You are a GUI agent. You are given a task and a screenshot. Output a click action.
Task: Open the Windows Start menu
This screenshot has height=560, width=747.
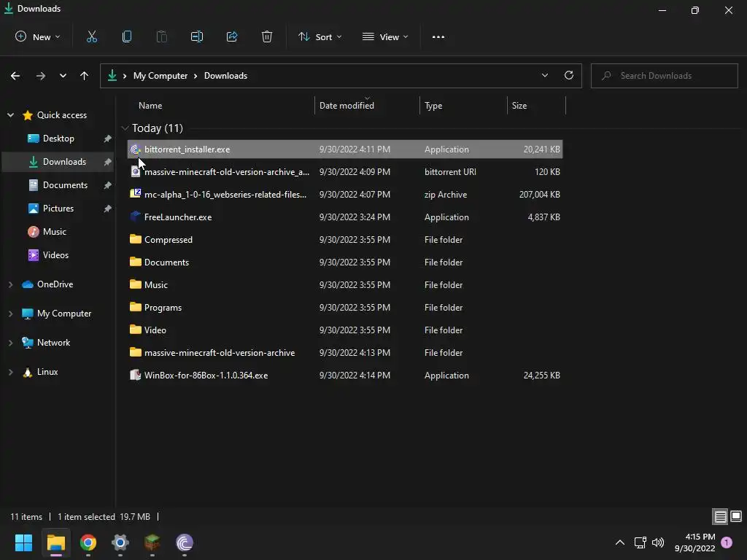tap(23, 542)
